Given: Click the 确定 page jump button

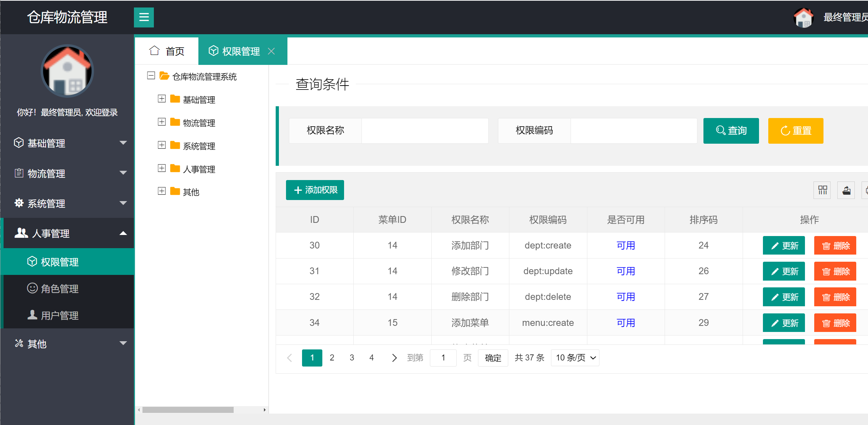Looking at the screenshot, I should (493, 358).
